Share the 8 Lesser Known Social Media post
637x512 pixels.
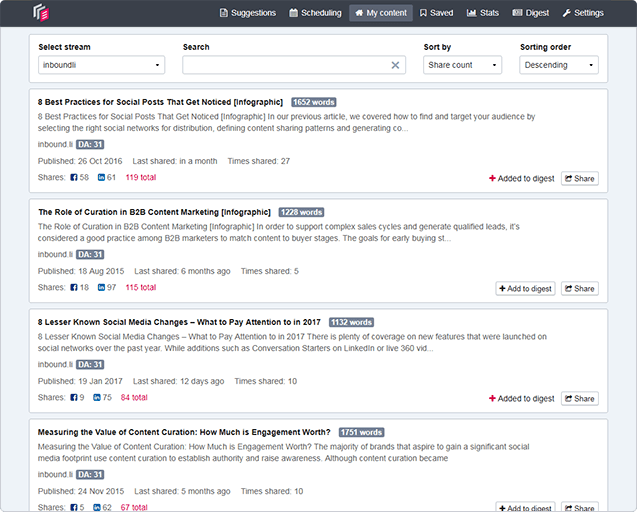[x=580, y=399]
